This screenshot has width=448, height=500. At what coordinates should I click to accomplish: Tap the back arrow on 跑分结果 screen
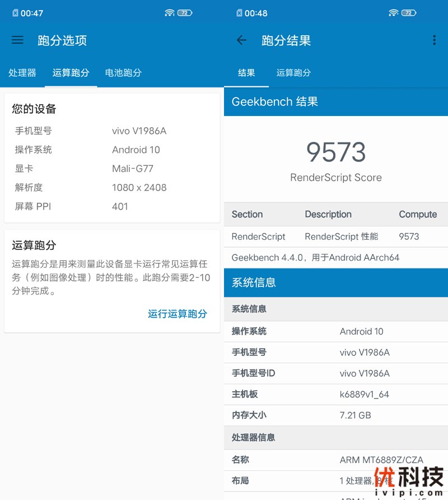pyautogui.click(x=241, y=40)
